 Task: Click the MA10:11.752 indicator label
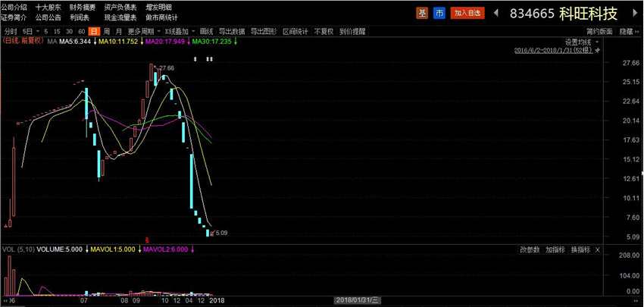(118, 42)
